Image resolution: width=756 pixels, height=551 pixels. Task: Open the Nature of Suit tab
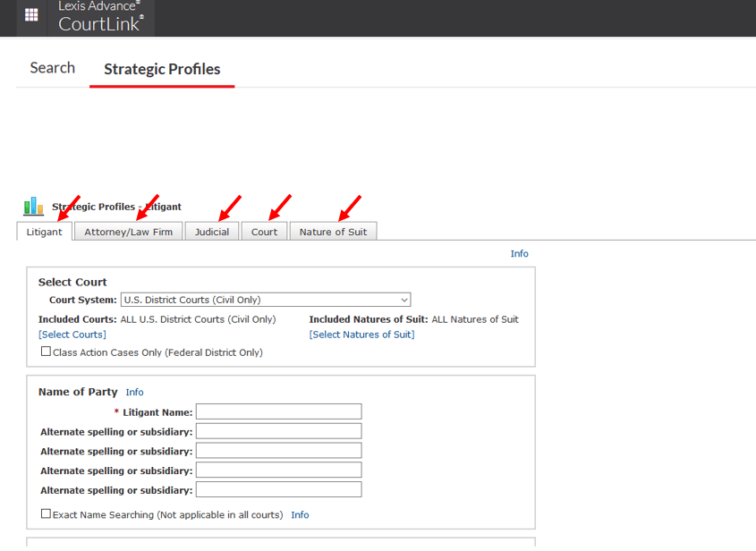pyautogui.click(x=333, y=232)
